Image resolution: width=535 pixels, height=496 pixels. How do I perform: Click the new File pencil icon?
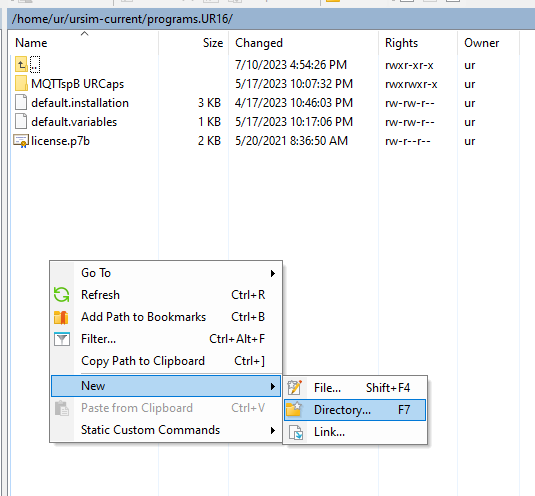295,388
